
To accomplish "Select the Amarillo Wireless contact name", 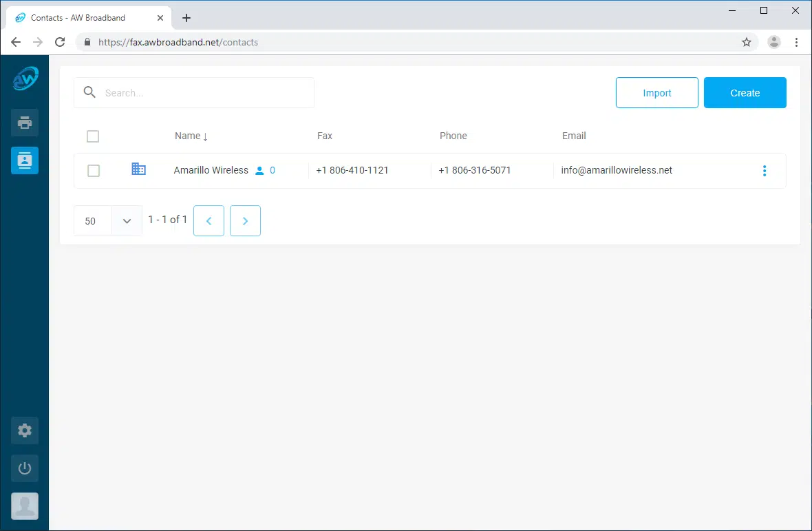I will click(x=211, y=170).
